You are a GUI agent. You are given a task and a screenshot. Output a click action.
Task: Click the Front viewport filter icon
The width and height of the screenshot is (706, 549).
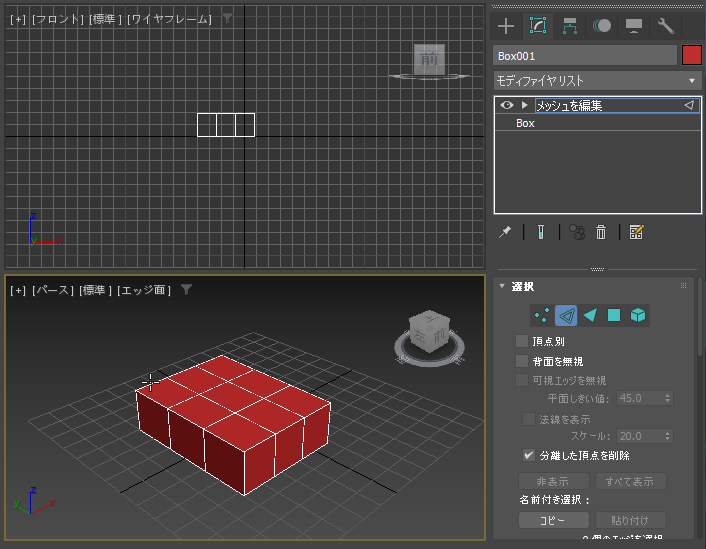point(227,18)
